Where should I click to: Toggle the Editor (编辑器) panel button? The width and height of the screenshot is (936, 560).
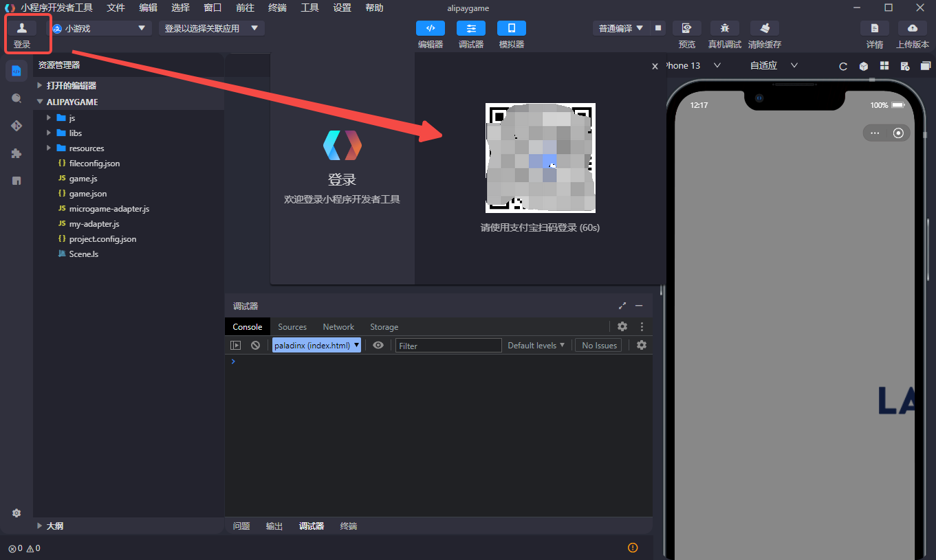pos(431,28)
